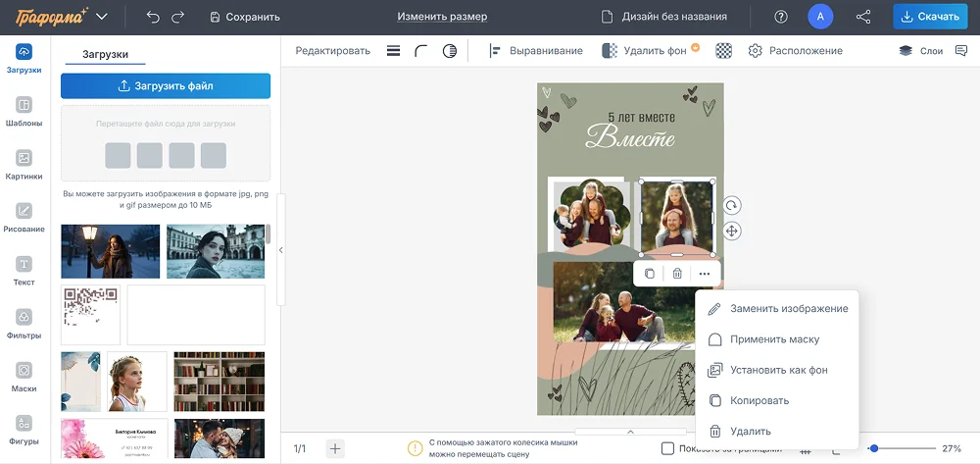Click the Дизайн без названия title field
Screen dimensions: 980x464
[x=663, y=17]
